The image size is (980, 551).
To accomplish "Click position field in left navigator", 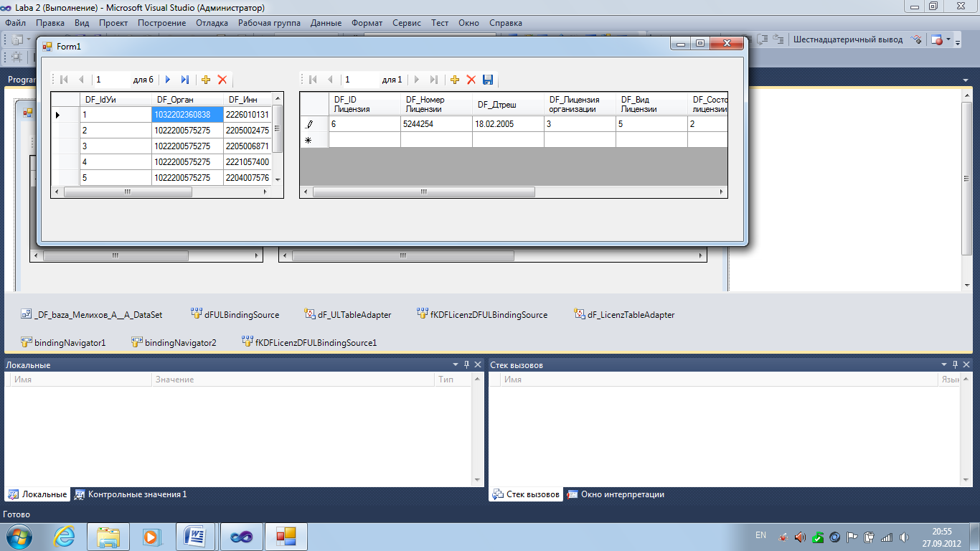I will (x=111, y=80).
